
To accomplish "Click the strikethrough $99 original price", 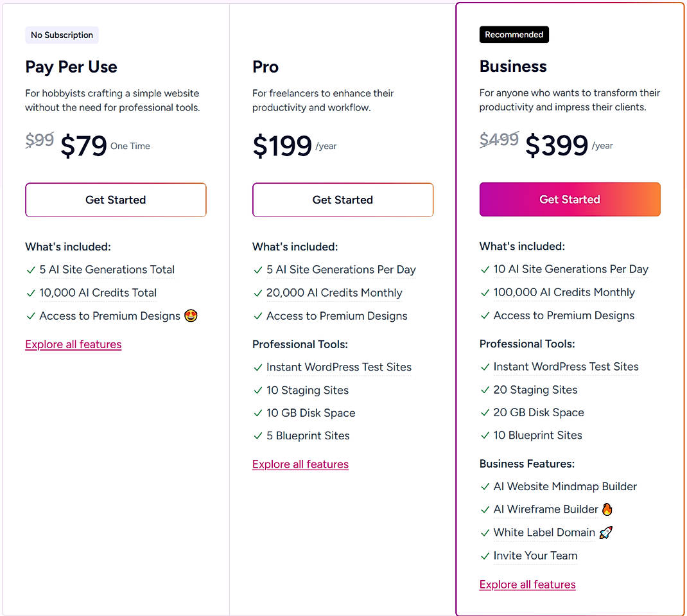I will pos(40,140).
